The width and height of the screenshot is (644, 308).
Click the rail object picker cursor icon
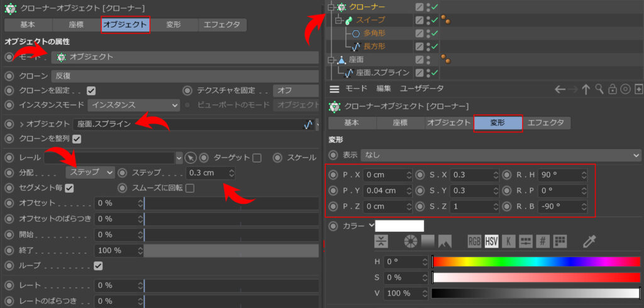pyautogui.click(x=191, y=157)
